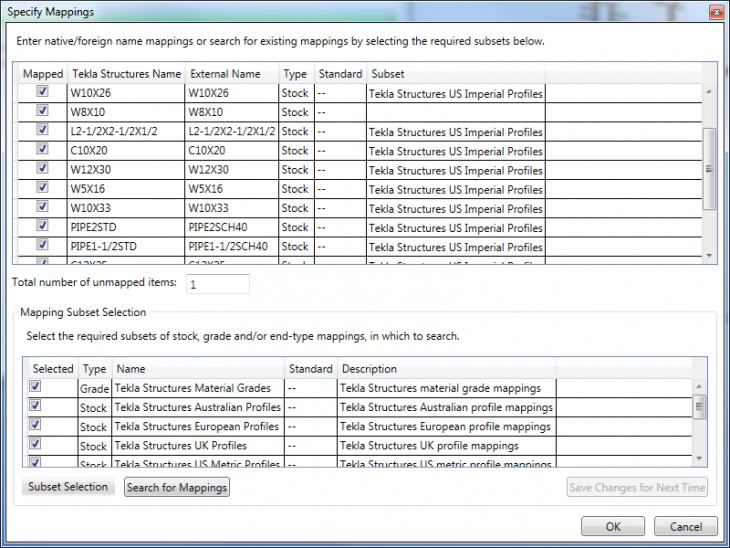Sort subsets by Name column header
The width and height of the screenshot is (730, 548).
point(198,369)
